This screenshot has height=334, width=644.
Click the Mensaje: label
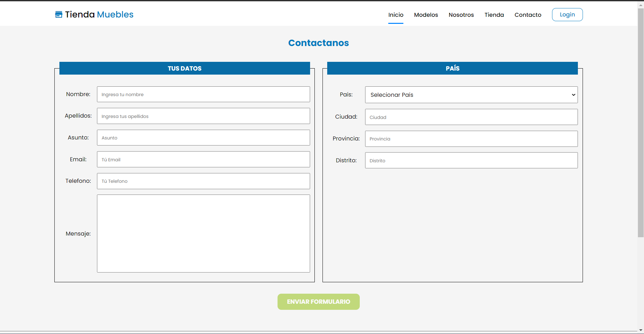[78, 234]
